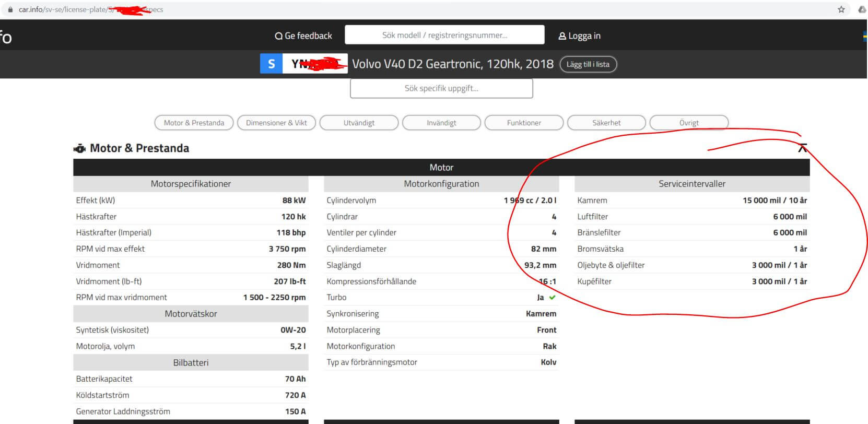Click the Front motorplacering value
The width and height of the screenshot is (868, 424).
click(x=547, y=330)
